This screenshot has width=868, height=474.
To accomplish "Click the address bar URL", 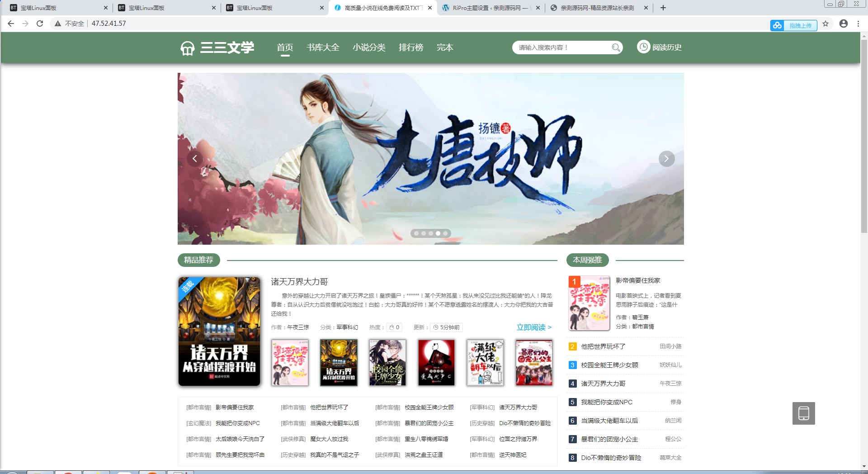I will [109, 24].
